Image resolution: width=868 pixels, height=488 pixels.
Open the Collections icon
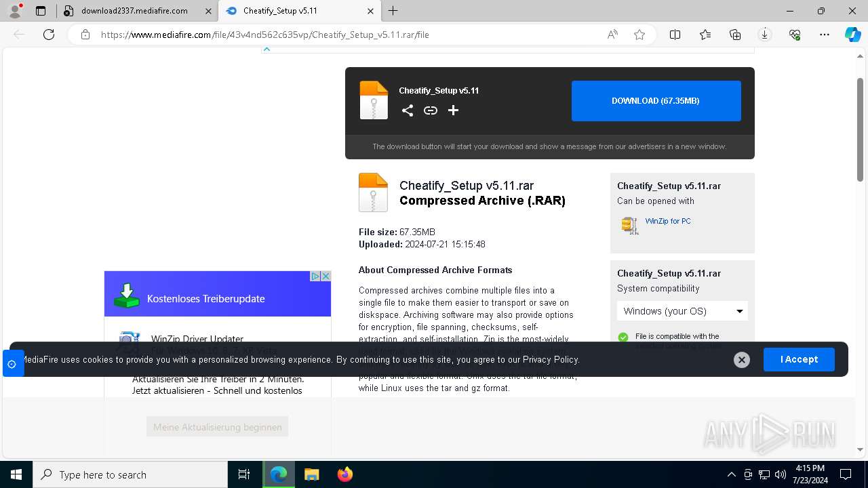point(735,35)
